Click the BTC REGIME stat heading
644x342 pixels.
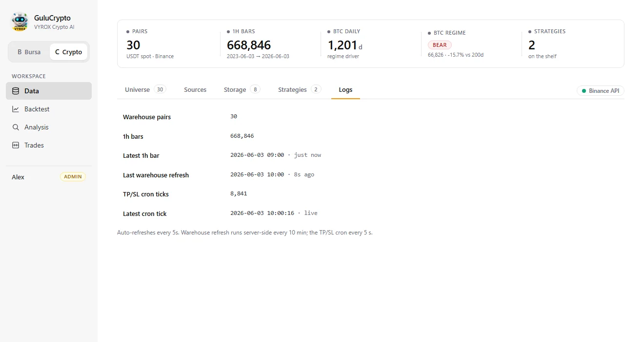(449, 33)
